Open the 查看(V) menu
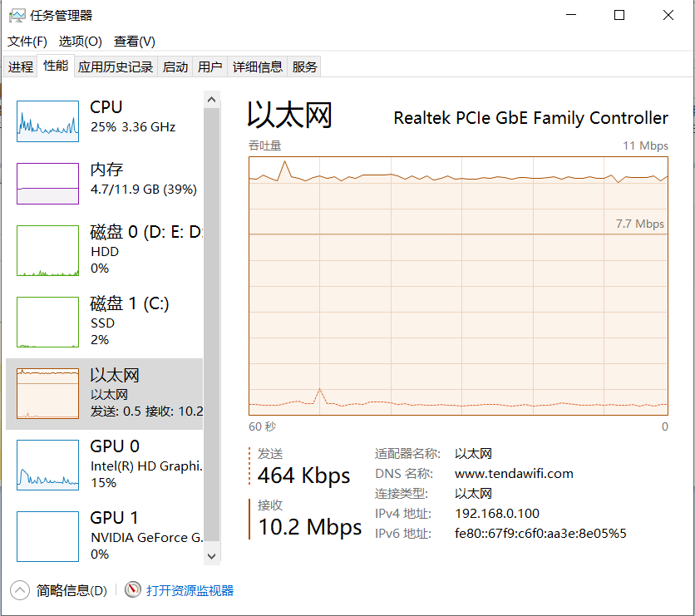 pyautogui.click(x=135, y=42)
